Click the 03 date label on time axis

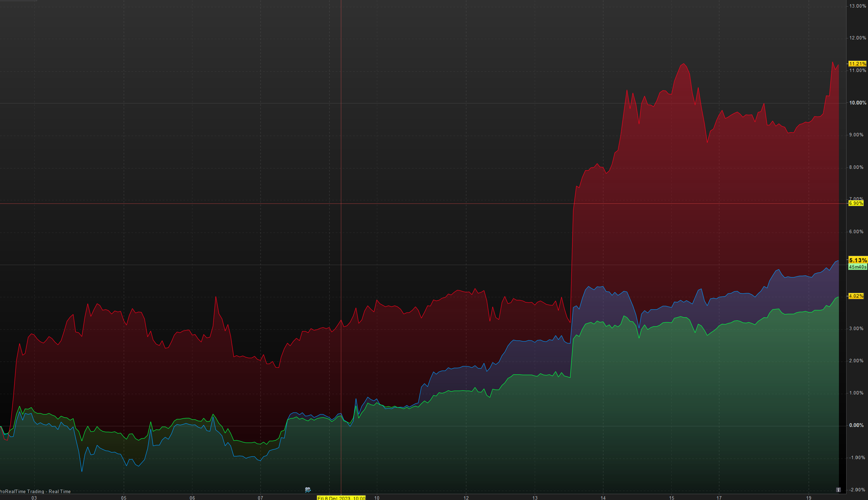coord(34,498)
